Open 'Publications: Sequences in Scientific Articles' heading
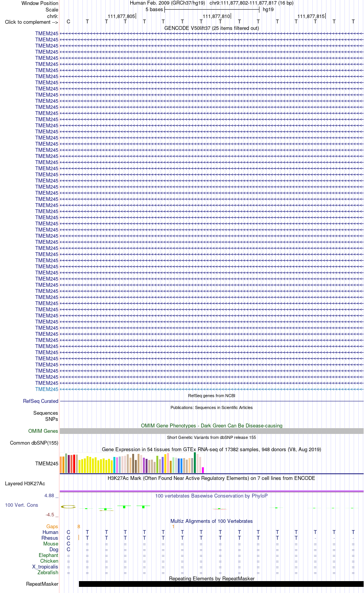Viewport: 364px width, 593px height. (x=212, y=407)
